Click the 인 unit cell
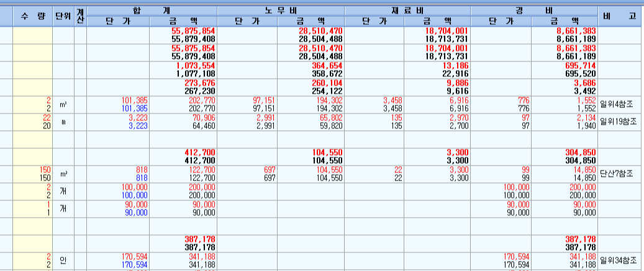Screen dimensions: 644x271 [63, 260]
